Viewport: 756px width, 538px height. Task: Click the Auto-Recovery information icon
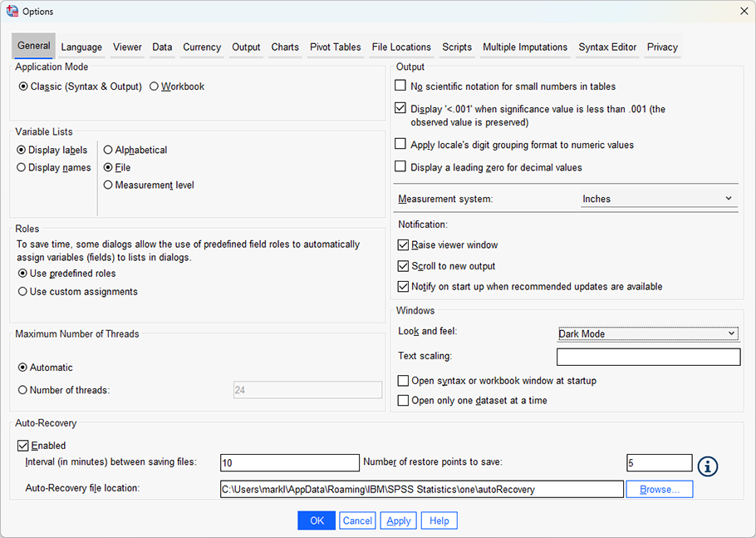[707, 466]
